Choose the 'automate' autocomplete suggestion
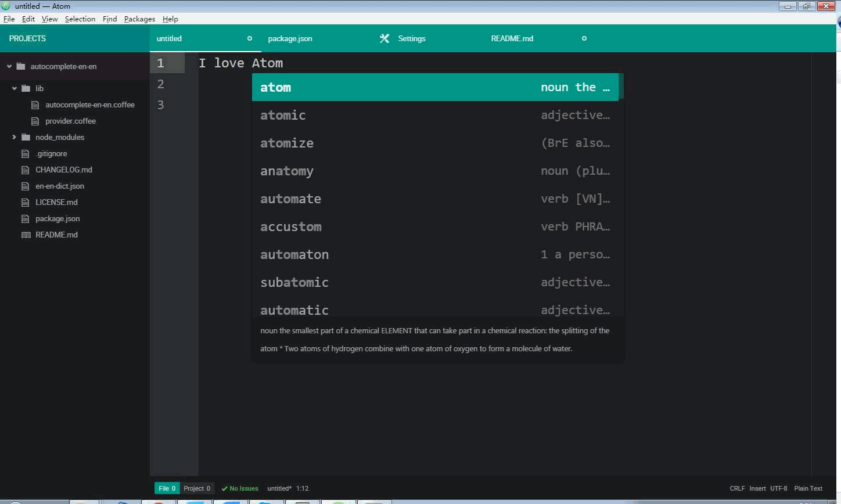Image resolution: width=841 pixels, height=504 pixels. [435, 199]
